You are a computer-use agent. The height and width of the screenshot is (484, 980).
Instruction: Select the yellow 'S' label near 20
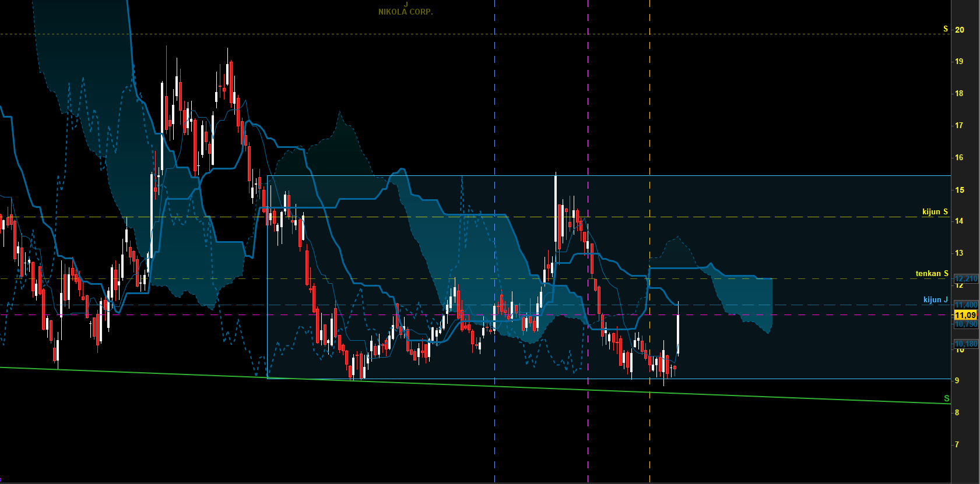[946, 29]
